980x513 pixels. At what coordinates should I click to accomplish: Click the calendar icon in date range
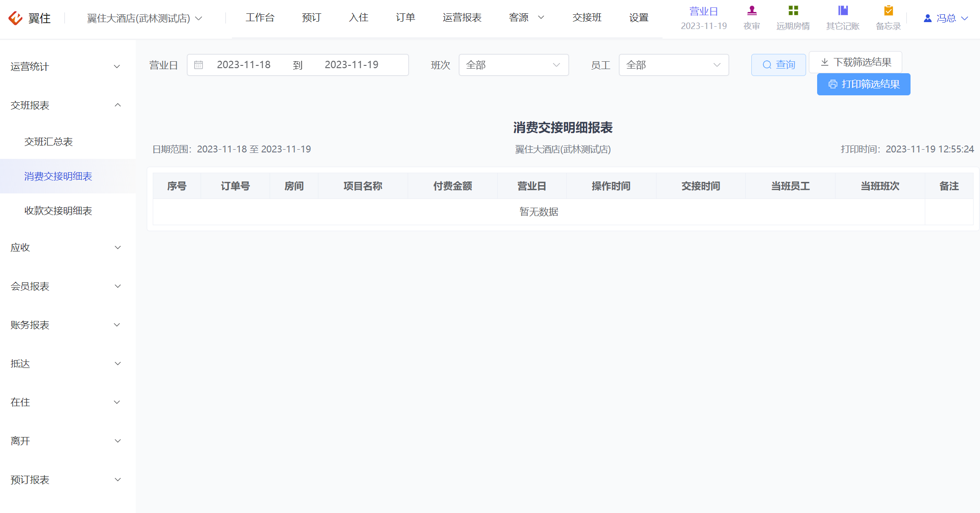pyautogui.click(x=198, y=65)
